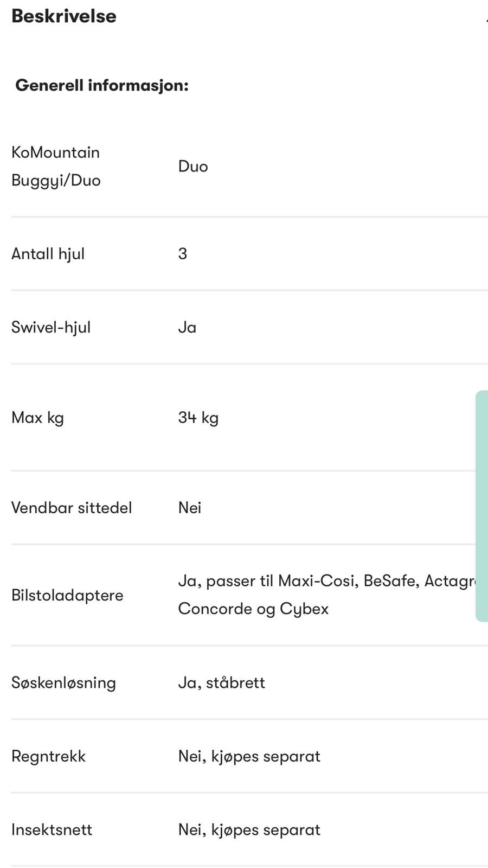488x868 pixels.
Task: Select the Nei value for Vendbar sittedel
Action: click(190, 508)
